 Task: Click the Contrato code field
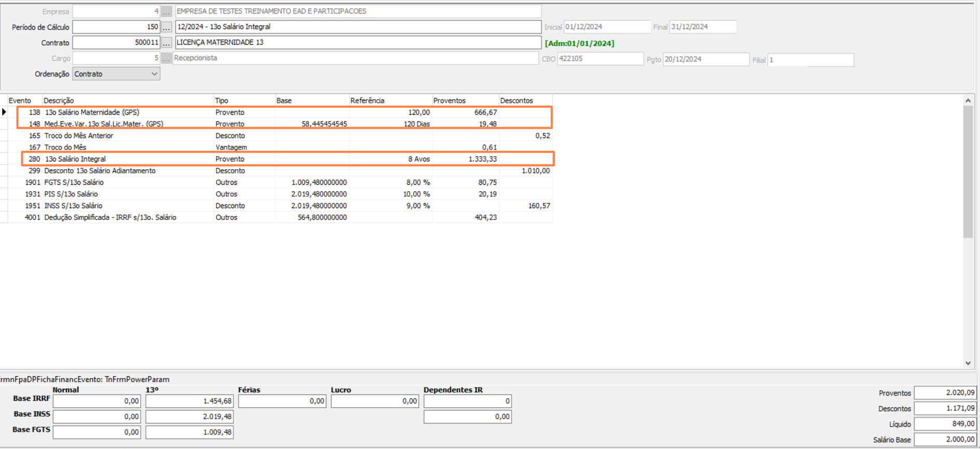pyautogui.click(x=116, y=43)
